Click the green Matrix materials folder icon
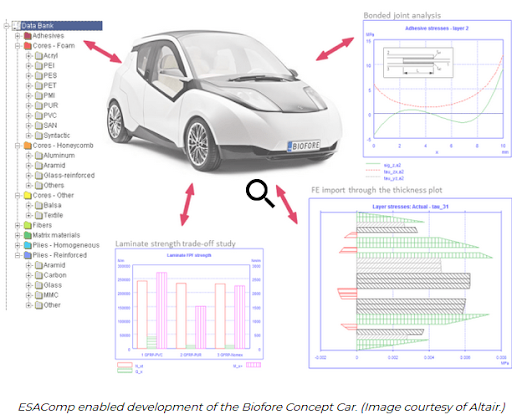Viewport: 512px width, 420px height. tap(28, 235)
